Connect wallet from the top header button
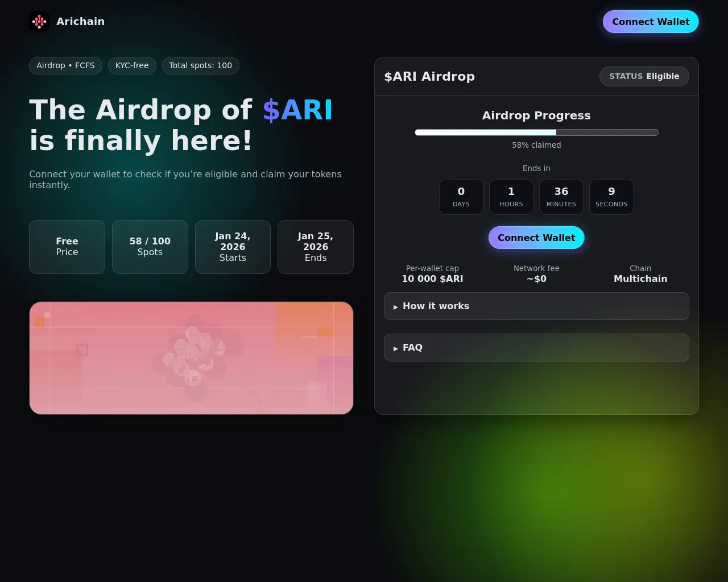 pyautogui.click(x=651, y=22)
